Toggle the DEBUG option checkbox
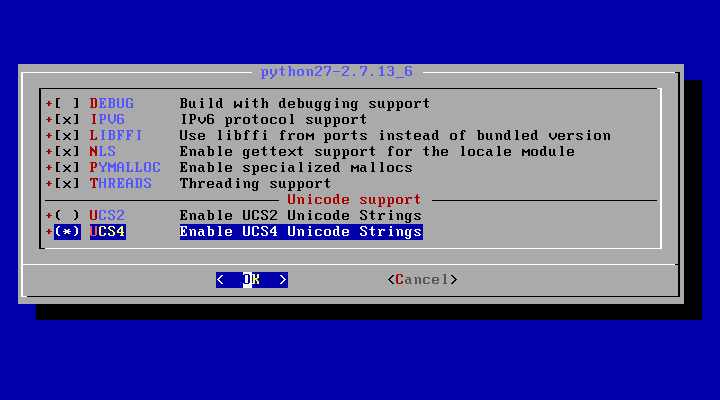This screenshot has height=400, width=720. click(67, 104)
